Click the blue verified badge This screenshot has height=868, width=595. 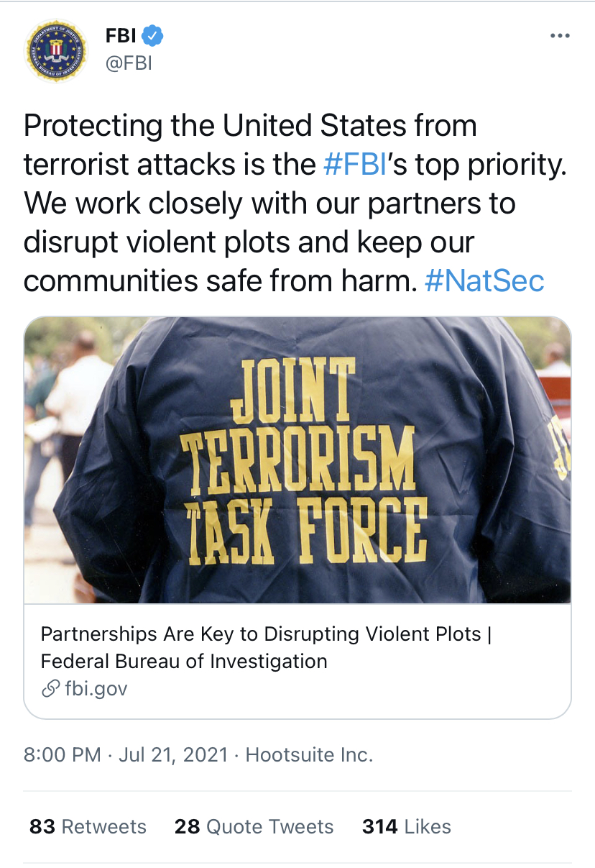[153, 35]
